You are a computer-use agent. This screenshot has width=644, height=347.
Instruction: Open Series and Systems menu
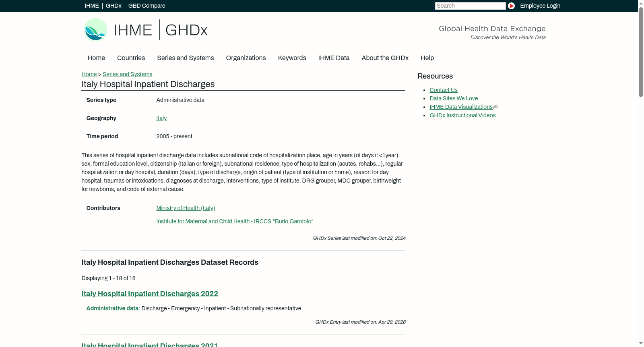tap(185, 58)
